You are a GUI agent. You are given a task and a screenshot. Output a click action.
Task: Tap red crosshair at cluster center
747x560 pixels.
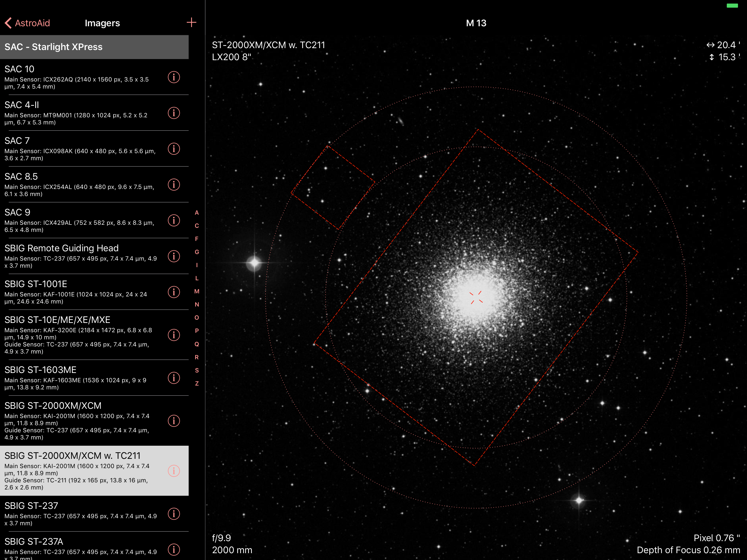tap(476, 297)
